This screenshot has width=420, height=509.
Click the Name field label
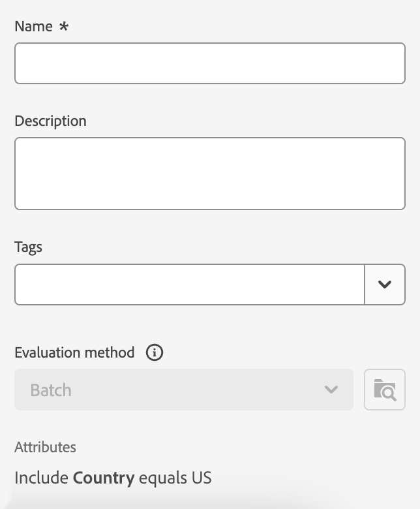[33, 27]
